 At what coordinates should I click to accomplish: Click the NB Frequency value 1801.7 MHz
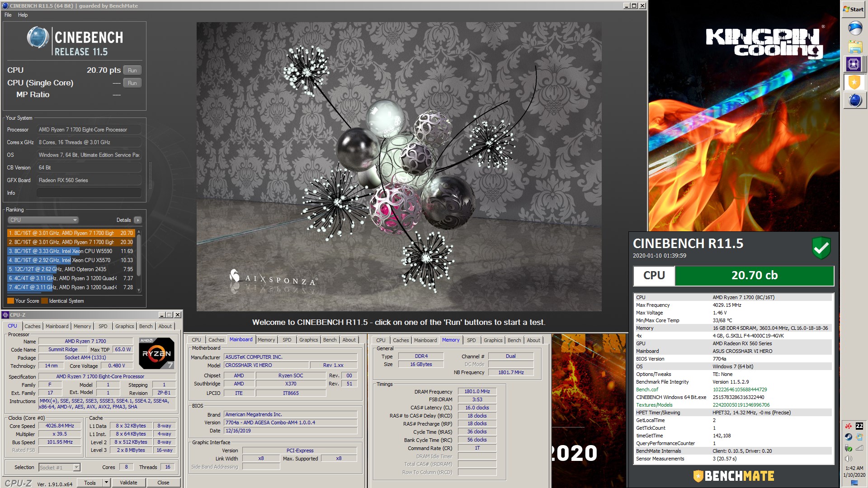pos(511,373)
